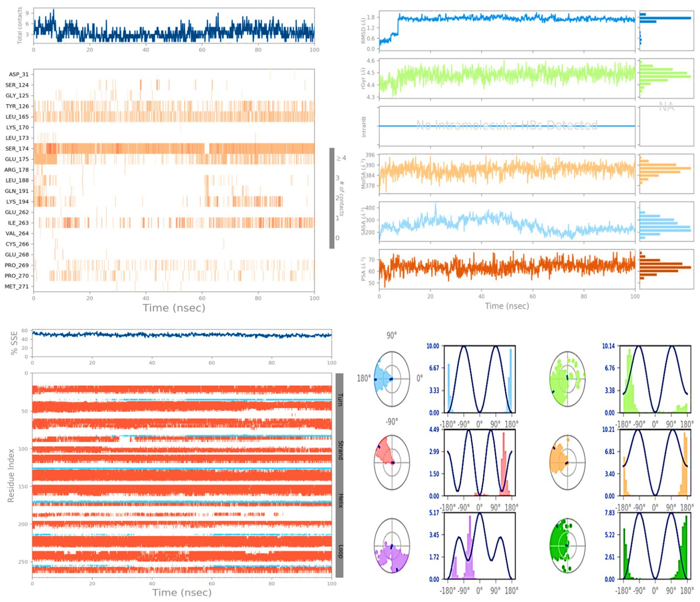700x602 pixels.
Task: Click the PSA axis label
Action: pyautogui.click(x=364, y=270)
